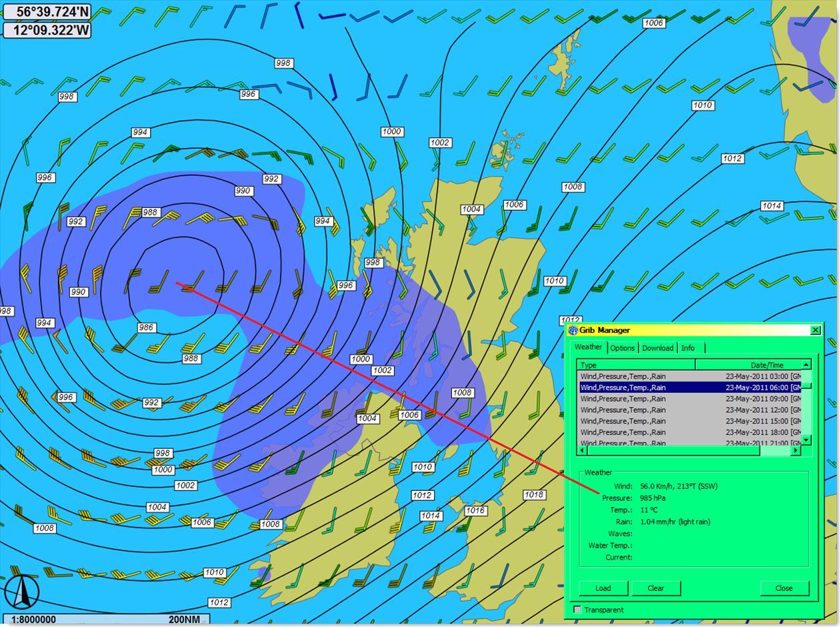Choose the 23-May-2011 18:00 forecast entry

pos(689,432)
